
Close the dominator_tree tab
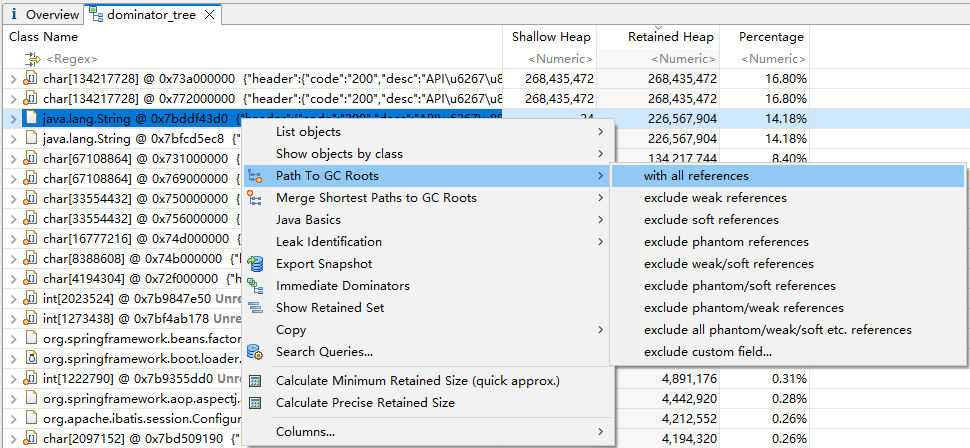click(x=209, y=15)
